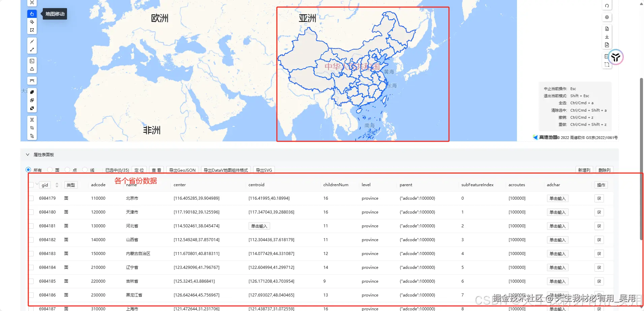Open the dropdown beside the select-all checkbox
Screen dimensions: 644x311
click(36, 185)
